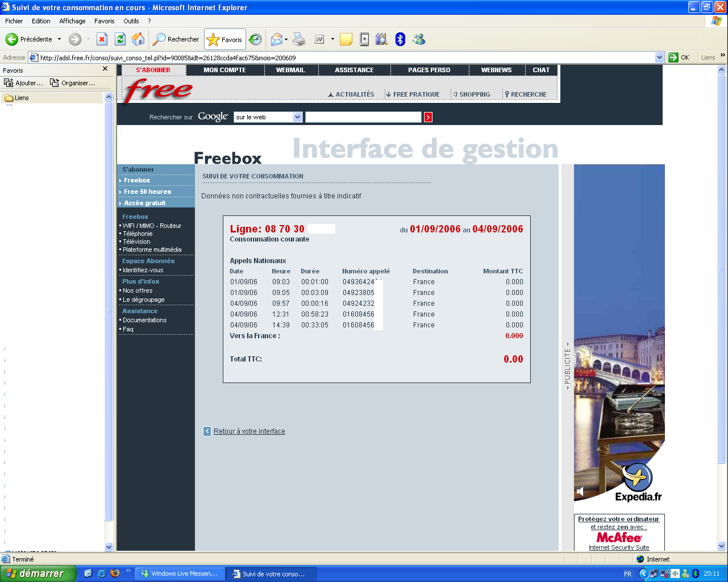Image resolution: width=728 pixels, height=582 pixels.
Task: Click the OK go button
Action: coord(680,57)
